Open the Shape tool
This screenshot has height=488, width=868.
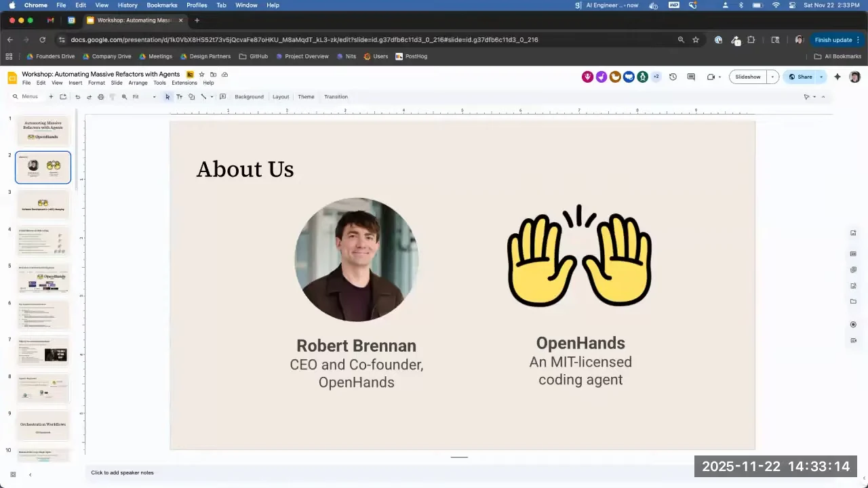coord(191,97)
